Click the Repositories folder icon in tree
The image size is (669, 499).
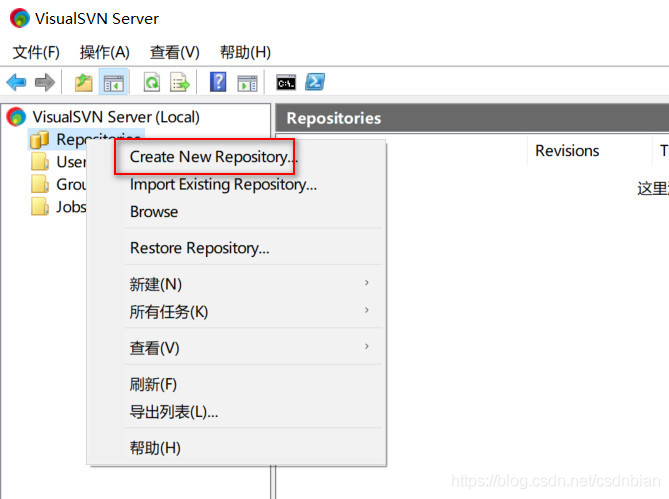pyautogui.click(x=39, y=139)
